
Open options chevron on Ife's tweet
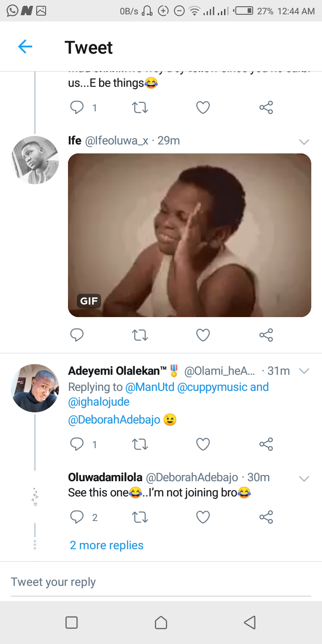[304, 142]
